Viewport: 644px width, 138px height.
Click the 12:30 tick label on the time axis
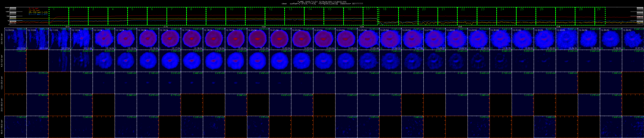[460, 26]
